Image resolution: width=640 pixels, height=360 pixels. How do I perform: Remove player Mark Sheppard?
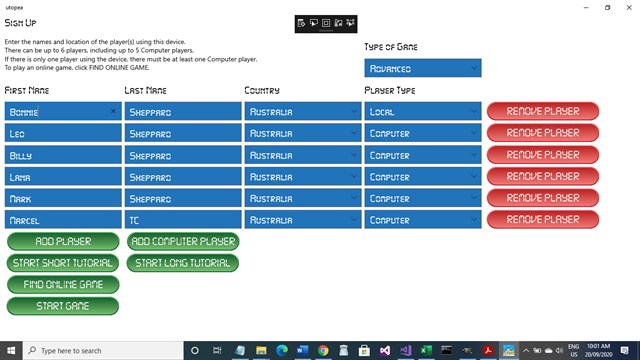click(543, 198)
